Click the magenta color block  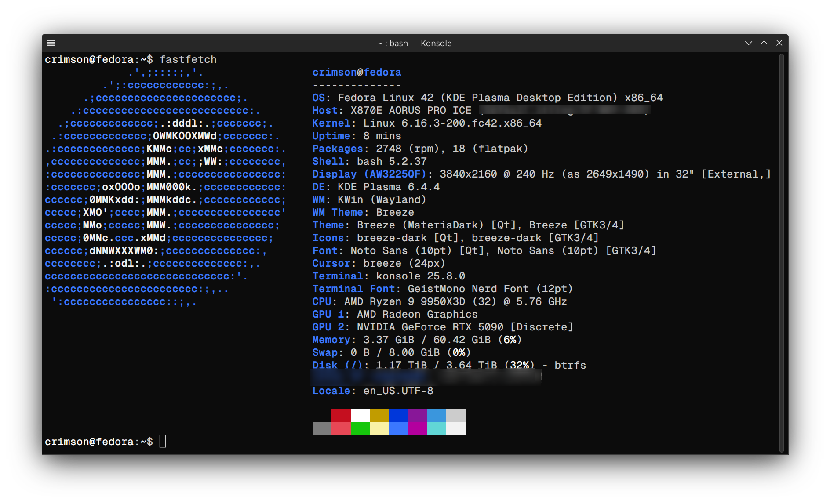pyautogui.click(x=418, y=428)
